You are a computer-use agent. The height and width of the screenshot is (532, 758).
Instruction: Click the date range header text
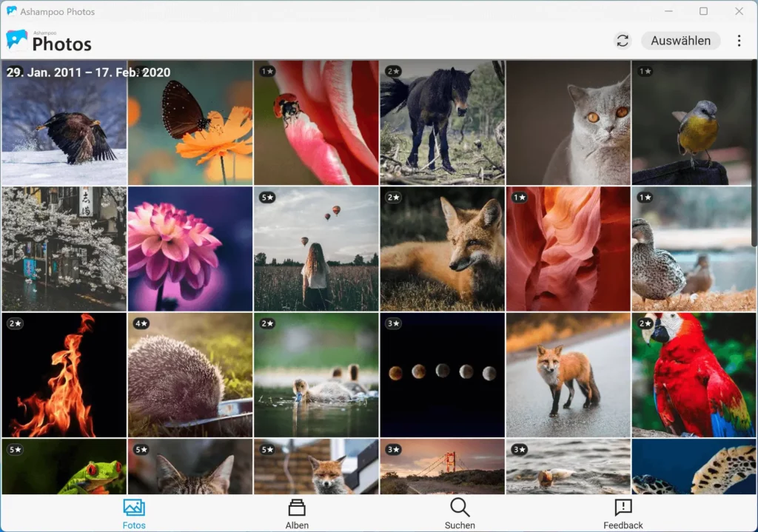89,73
